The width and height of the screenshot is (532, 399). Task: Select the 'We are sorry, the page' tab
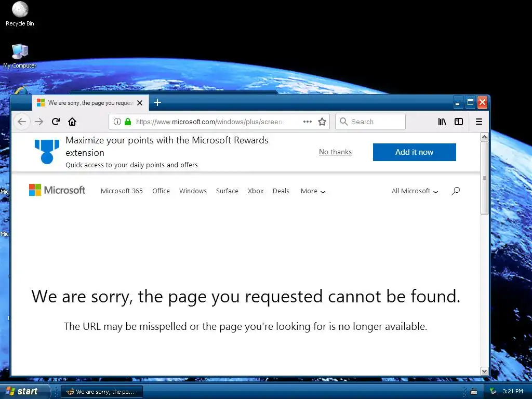(x=90, y=103)
